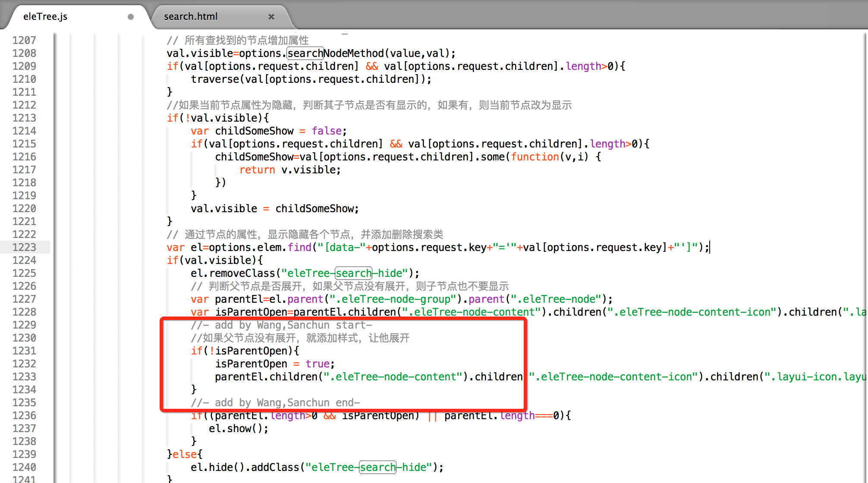
Task: Click the unsaved dot on eleTree.js tab
Action: (x=131, y=17)
